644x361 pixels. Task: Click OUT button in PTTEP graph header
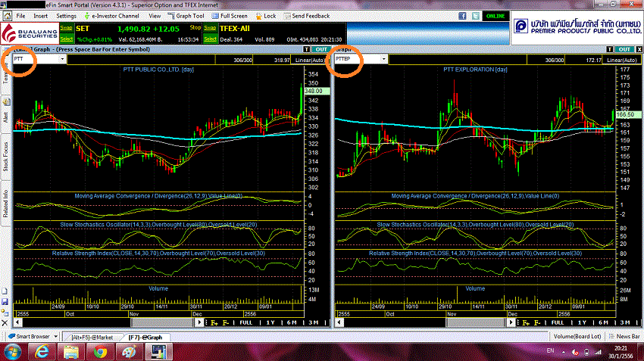click(624, 49)
